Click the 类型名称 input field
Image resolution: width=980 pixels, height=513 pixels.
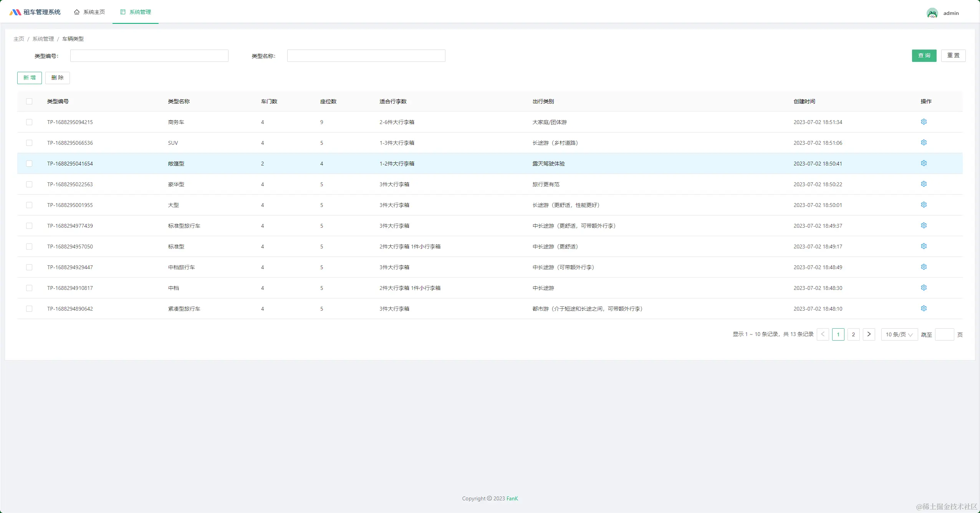pos(366,56)
